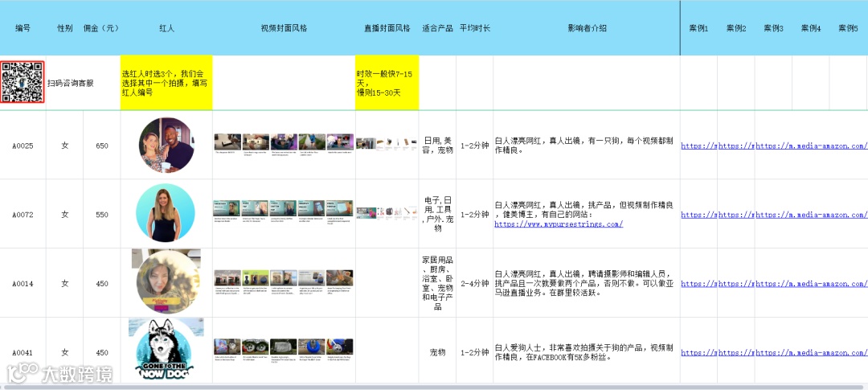Select the 案例1 column header
This screenshot has width=868, height=390.
(x=698, y=28)
